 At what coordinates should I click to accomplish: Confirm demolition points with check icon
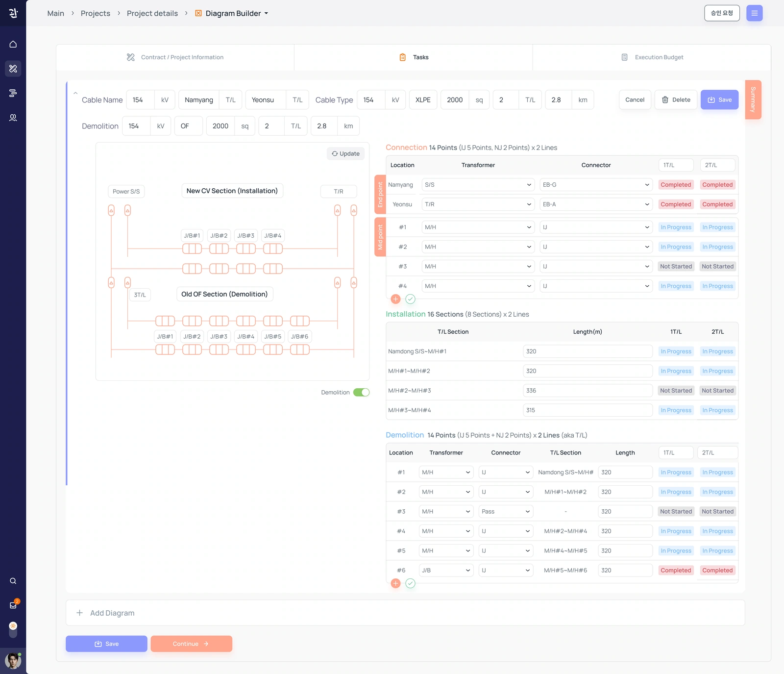411,583
